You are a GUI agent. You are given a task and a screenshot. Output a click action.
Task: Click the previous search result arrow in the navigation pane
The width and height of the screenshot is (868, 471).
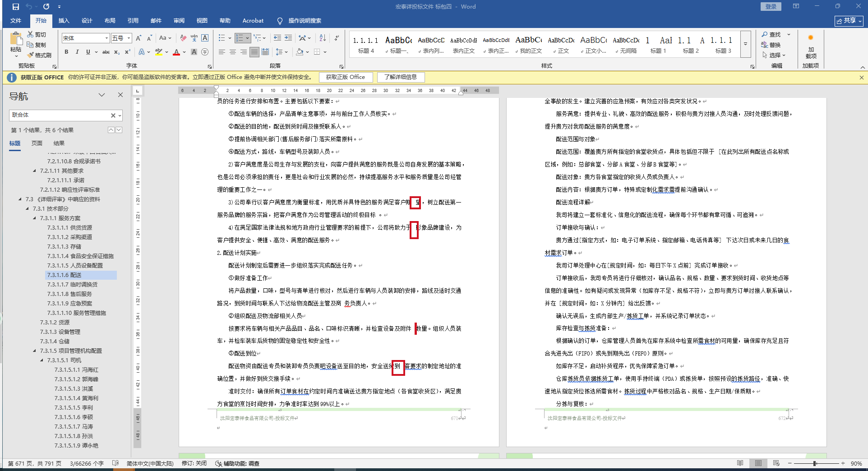pyautogui.click(x=111, y=130)
